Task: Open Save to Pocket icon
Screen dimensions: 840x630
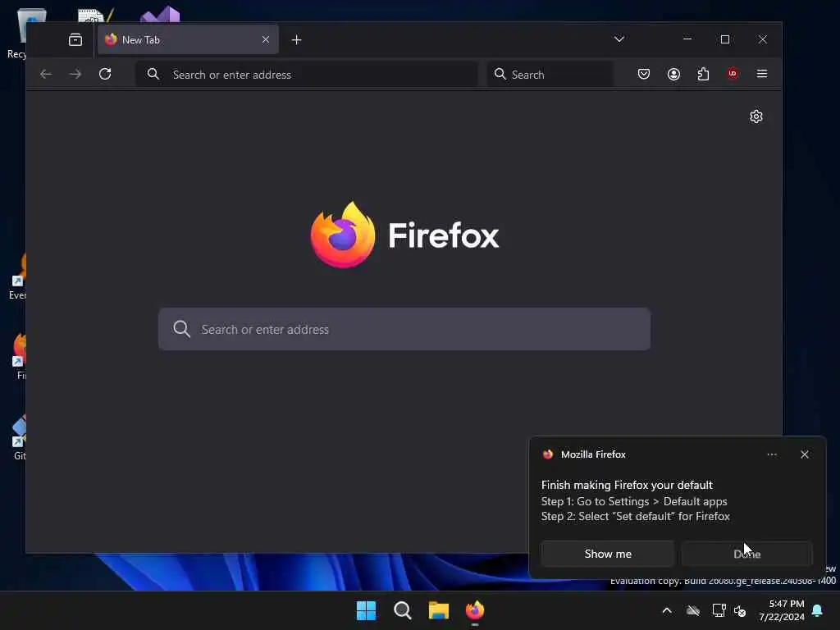Action: click(644, 74)
